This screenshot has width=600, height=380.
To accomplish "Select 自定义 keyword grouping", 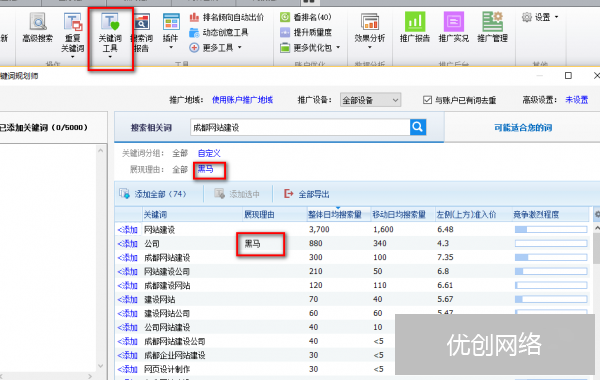I will (x=209, y=153).
